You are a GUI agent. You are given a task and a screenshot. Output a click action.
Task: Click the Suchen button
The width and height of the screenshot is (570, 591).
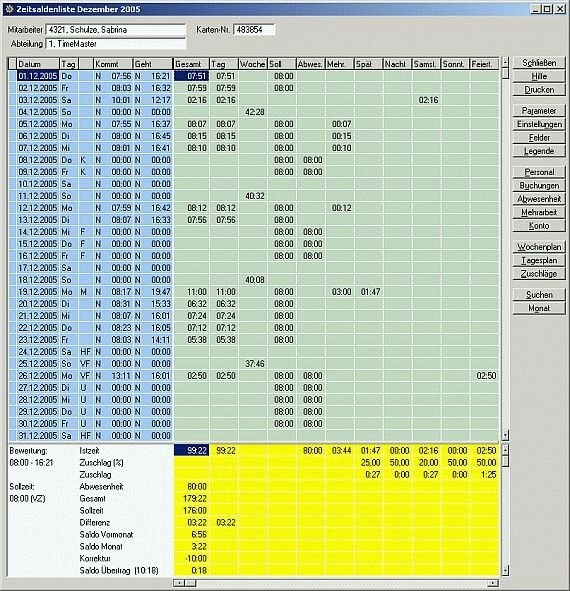pyautogui.click(x=539, y=295)
